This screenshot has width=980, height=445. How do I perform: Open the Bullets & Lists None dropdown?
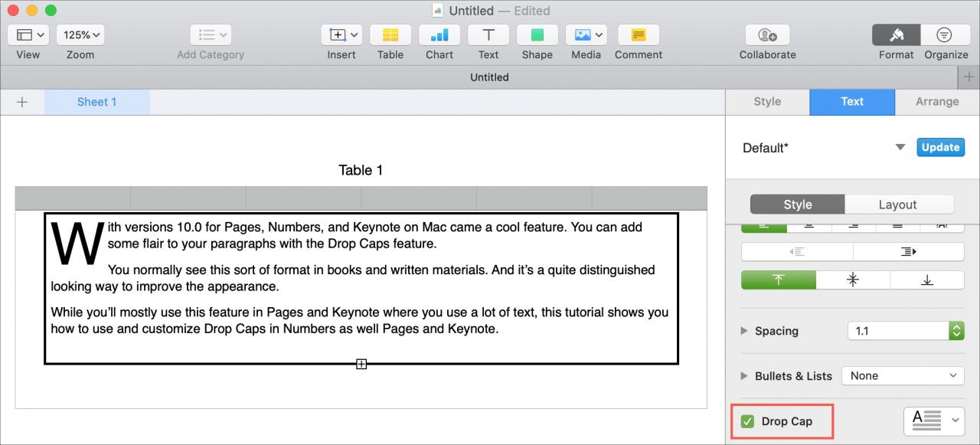coord(903,376)
